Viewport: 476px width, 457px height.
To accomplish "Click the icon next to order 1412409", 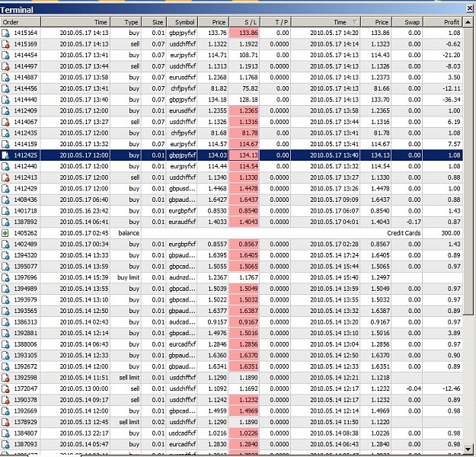I will pos(5,111).
